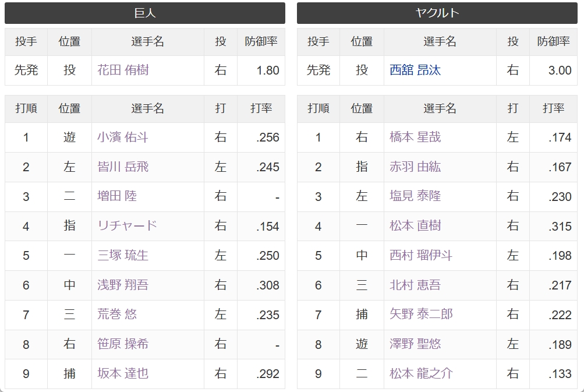Open 塩見 泰隆 player page
This screenshot has height=392, width=584.
tap(415, 196)
